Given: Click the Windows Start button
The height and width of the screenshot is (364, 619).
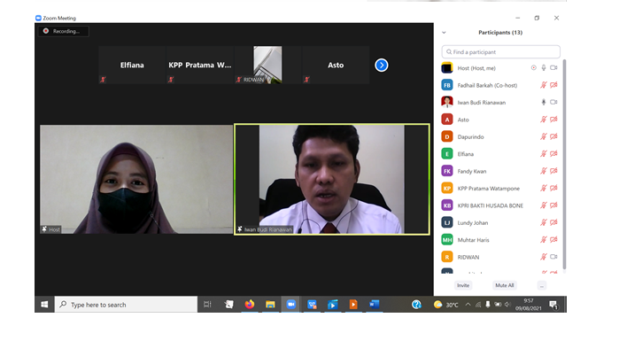Looking at the screenshot, I should (44, 305).
